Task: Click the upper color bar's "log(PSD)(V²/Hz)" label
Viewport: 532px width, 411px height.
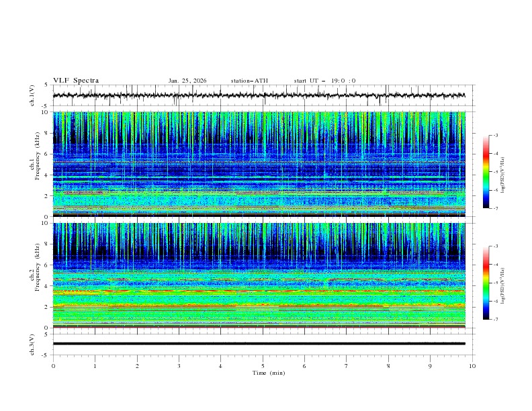Action: pyautogui.click(x=503, y=175)
